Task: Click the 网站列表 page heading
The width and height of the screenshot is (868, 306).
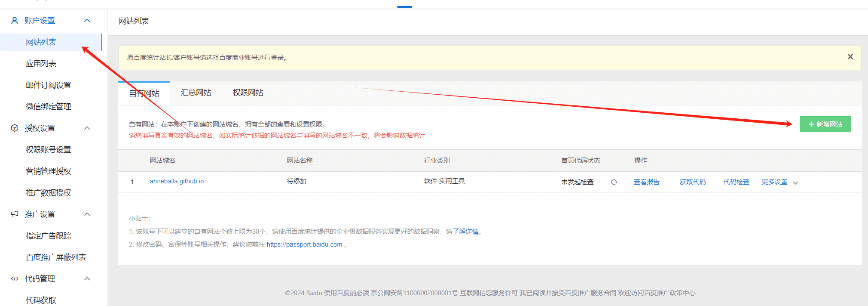Action: point(134,21)
